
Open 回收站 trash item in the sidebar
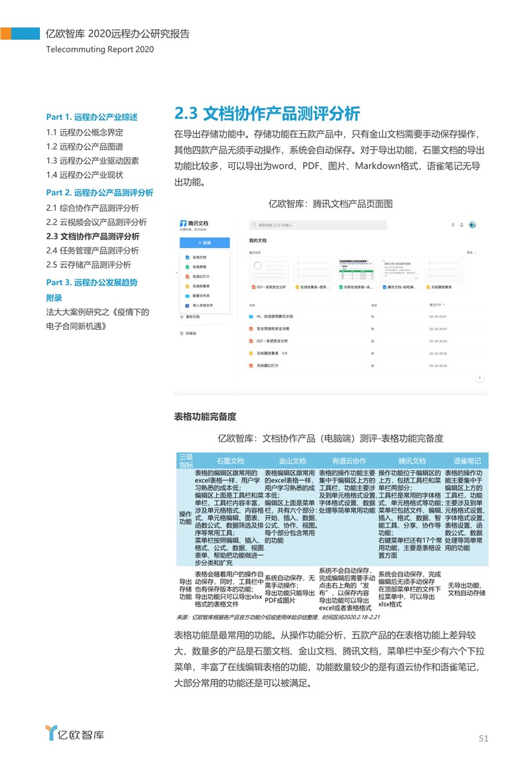tap(188, 334)
